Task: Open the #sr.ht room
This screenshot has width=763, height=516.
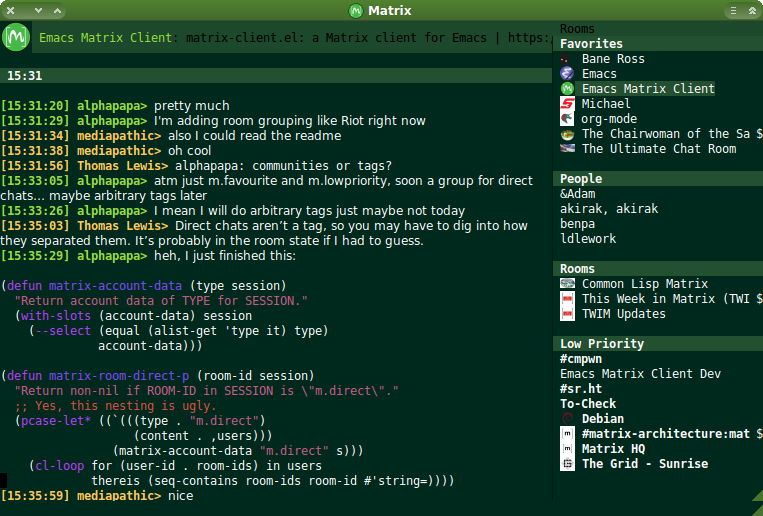Action: [x=581, y=389]
